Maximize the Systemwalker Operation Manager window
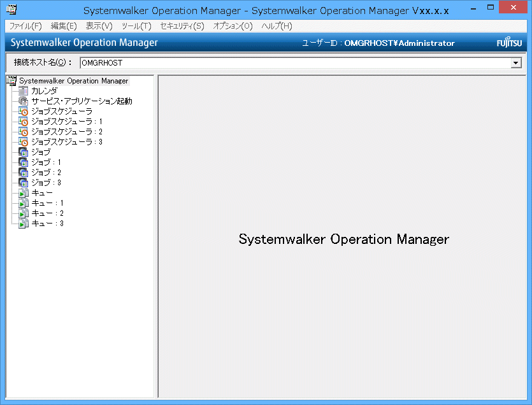532x405 pixels. pyautogui.click(x=491, y=8)
